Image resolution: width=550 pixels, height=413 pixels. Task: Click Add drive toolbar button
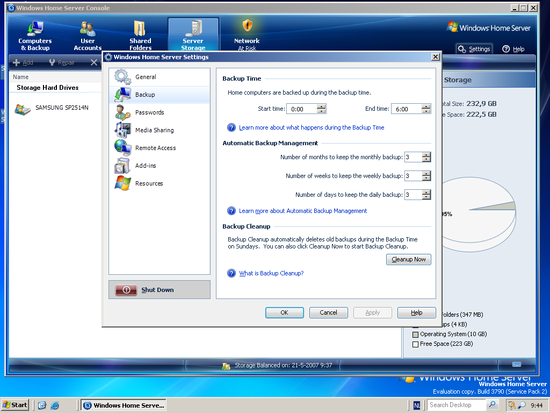[x=23, y=62]
